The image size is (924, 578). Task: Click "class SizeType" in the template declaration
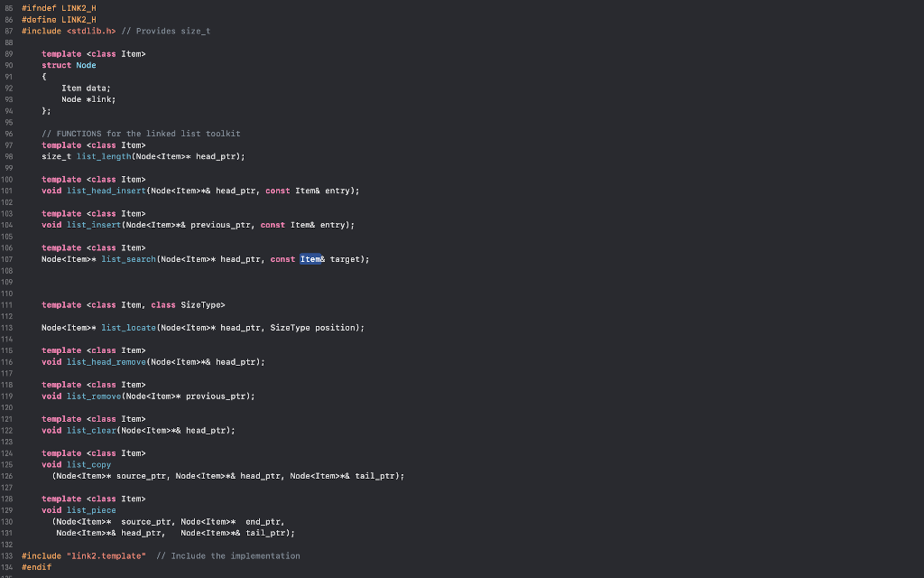(186, 305)
